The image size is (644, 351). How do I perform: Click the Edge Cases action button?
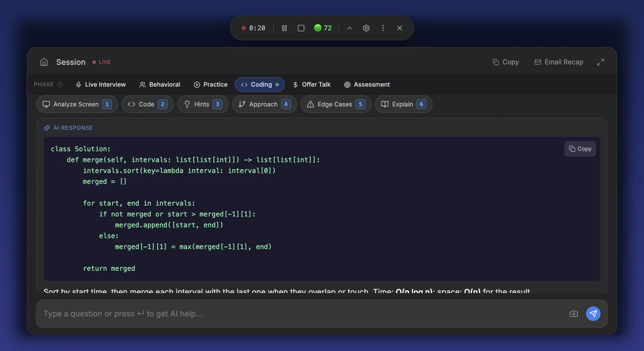point(336,104)
